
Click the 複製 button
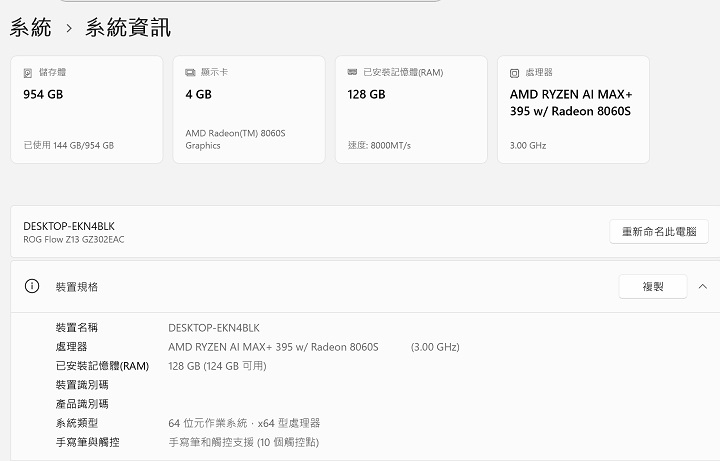(x=653, y=287)
